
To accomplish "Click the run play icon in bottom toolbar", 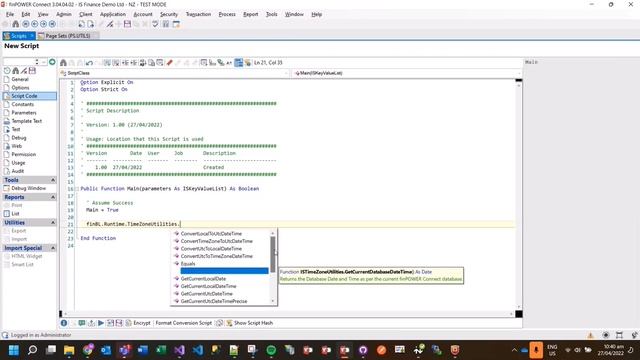I will (x=101, y=323).
